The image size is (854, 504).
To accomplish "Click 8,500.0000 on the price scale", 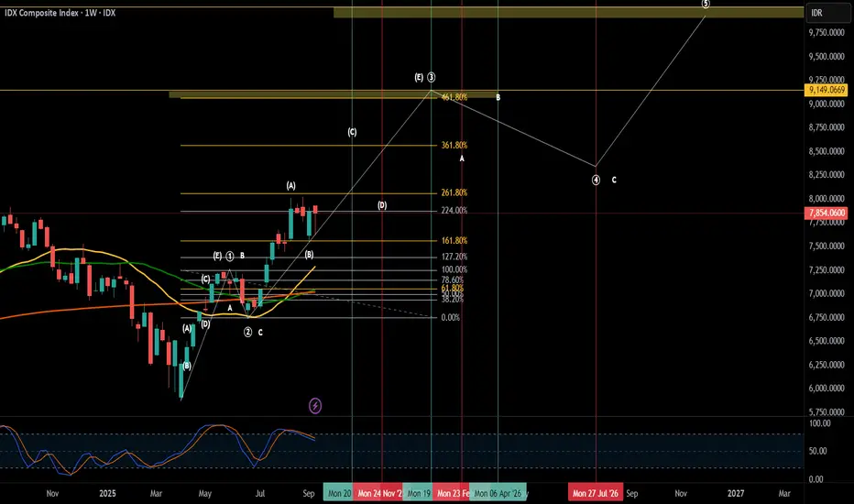I will 827,151.
